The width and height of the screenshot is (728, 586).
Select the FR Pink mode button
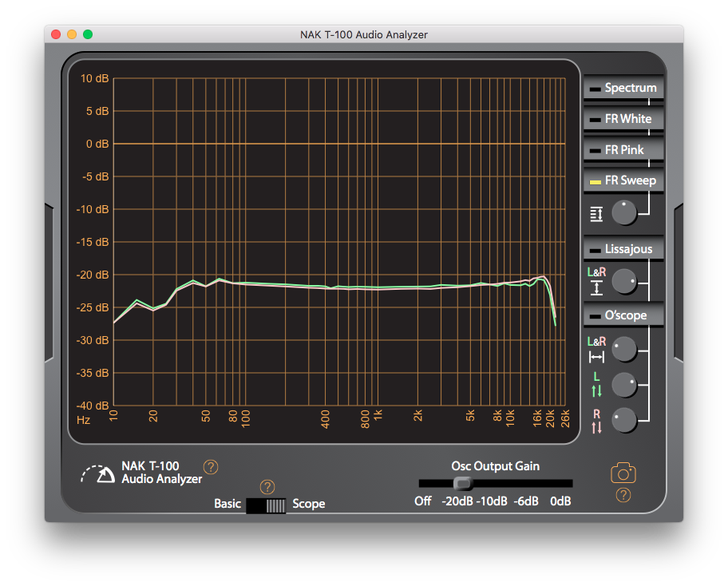click(x=623, y=150)
